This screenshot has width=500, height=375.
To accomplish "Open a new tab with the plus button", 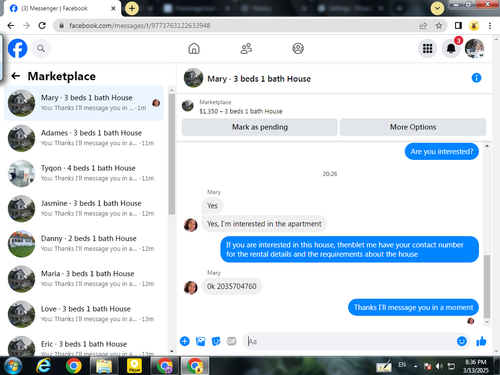I will point(132,8).
